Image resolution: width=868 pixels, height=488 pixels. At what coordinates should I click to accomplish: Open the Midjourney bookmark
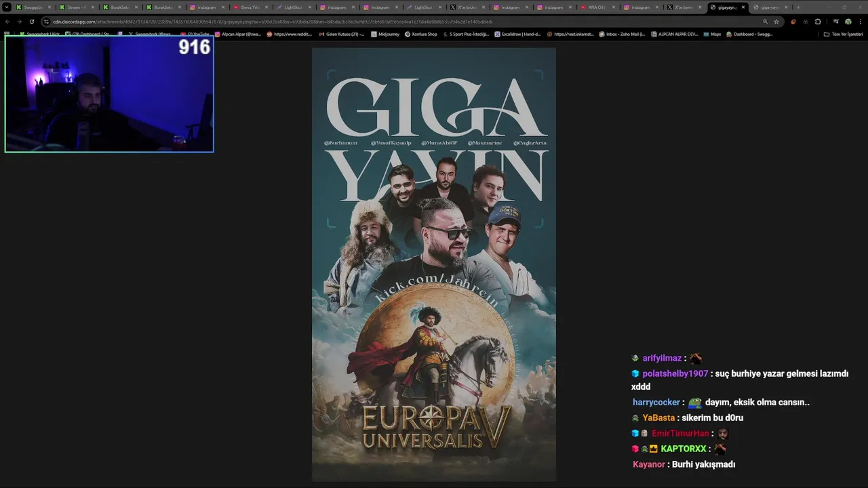pos(385,34)
